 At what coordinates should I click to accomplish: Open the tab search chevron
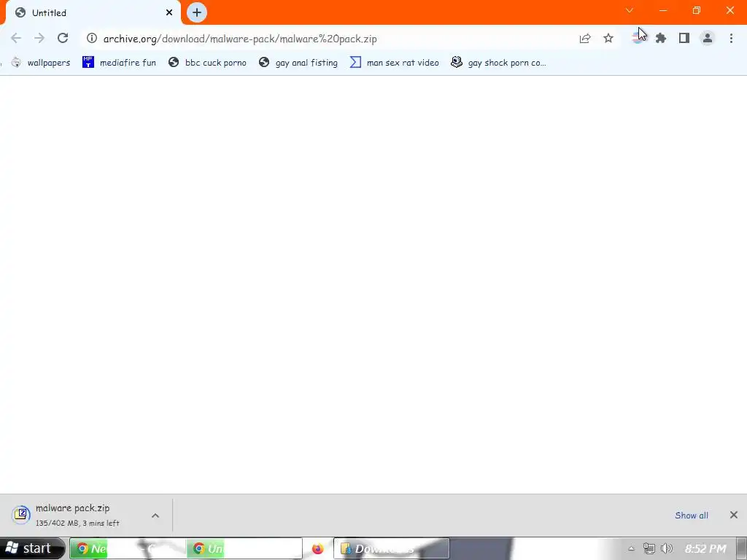pos(630,10)
